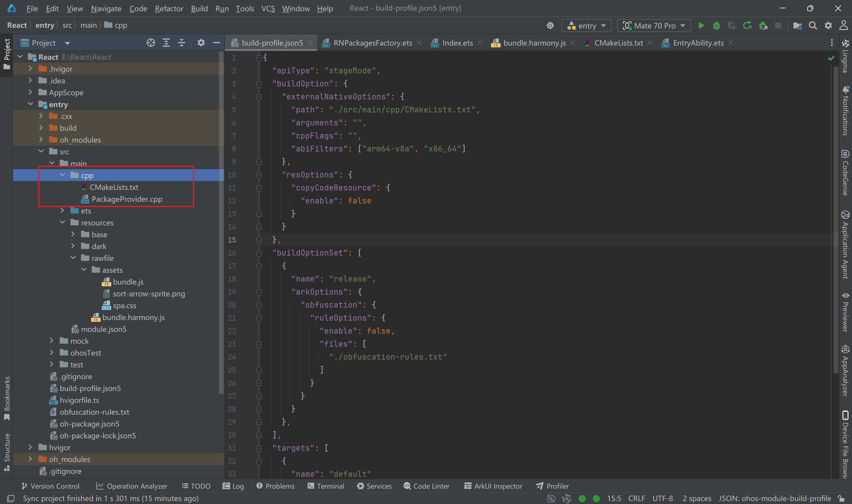Click the green Run button
852x504 pixels.
click(701, 25)
